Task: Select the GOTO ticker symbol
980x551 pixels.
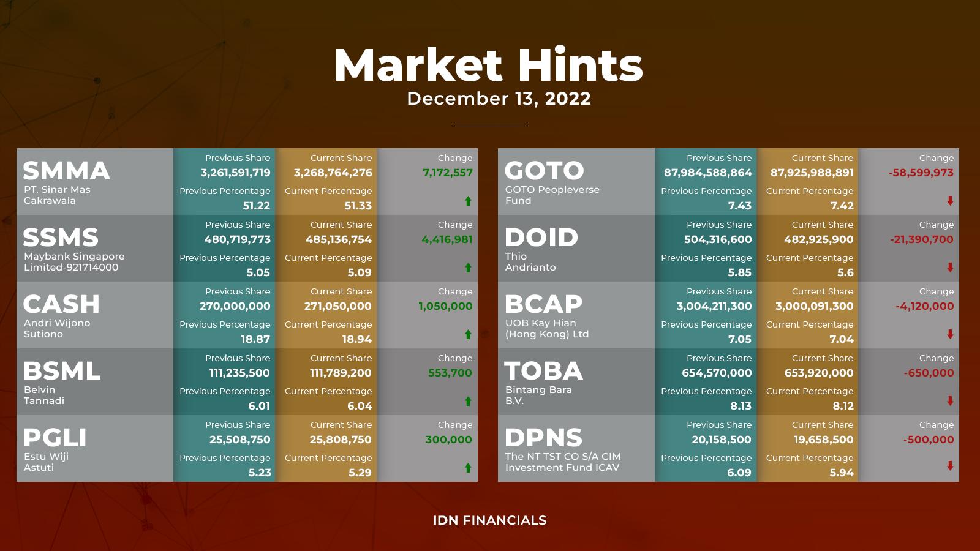Action: click(545, 171)
